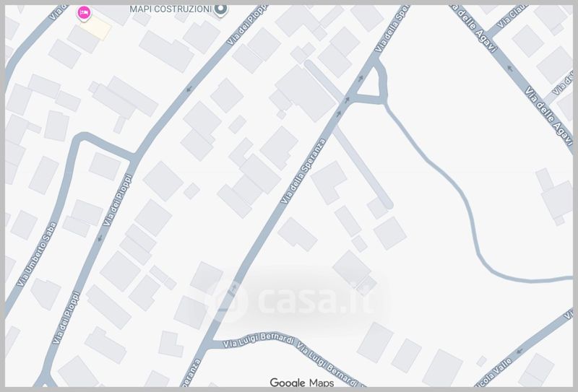Click the full Via delle Agavi street label

[549, 116]
